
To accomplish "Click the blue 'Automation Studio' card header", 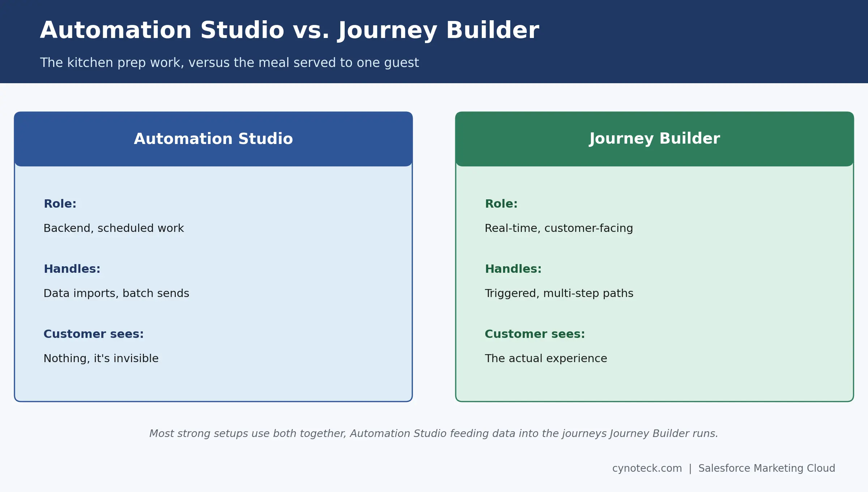I will coord(213,139).
